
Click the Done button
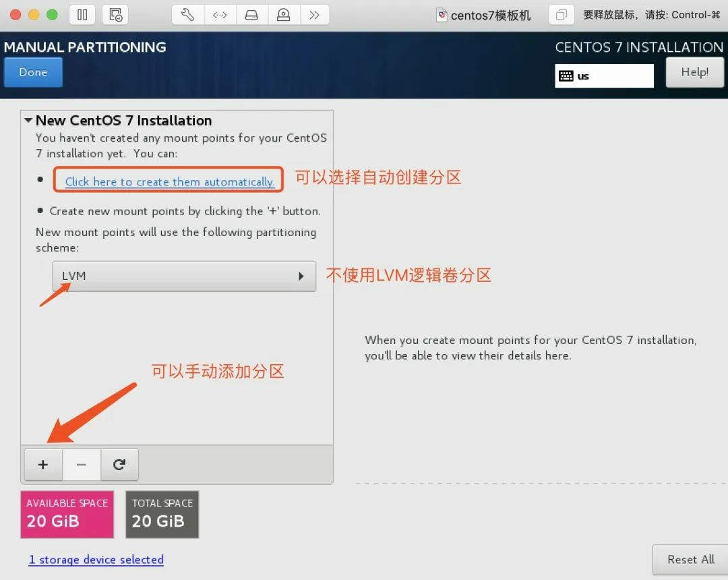click(34, 72)
